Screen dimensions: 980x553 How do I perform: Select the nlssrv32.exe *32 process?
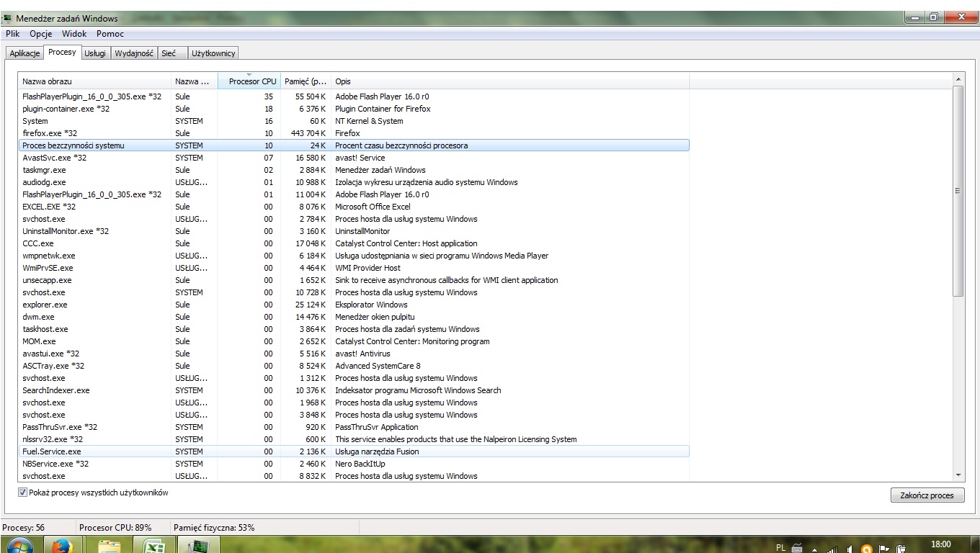pos(354,439)
